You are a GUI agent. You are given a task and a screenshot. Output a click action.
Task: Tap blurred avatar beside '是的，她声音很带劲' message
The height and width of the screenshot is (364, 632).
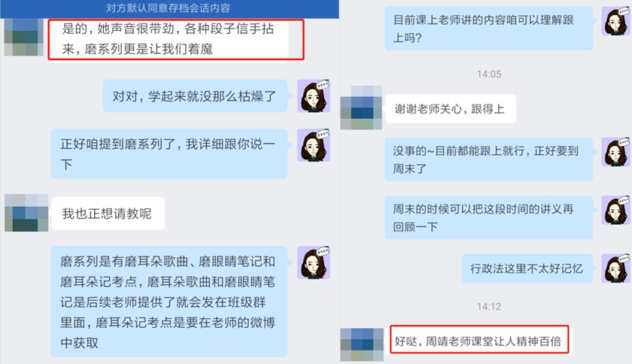[x=23, y=37]
